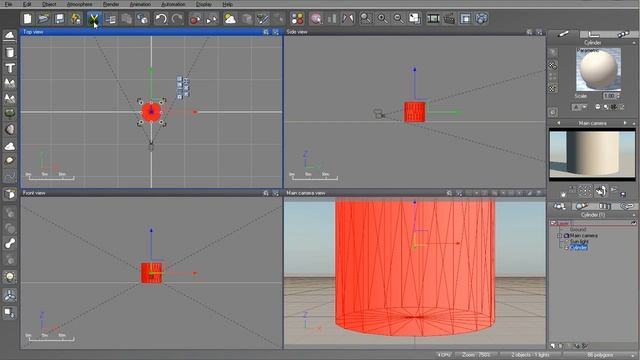This screenshot has width=640, height=360.
Task: Click the filmstrip render icon in toolbar
Action: 433,19
